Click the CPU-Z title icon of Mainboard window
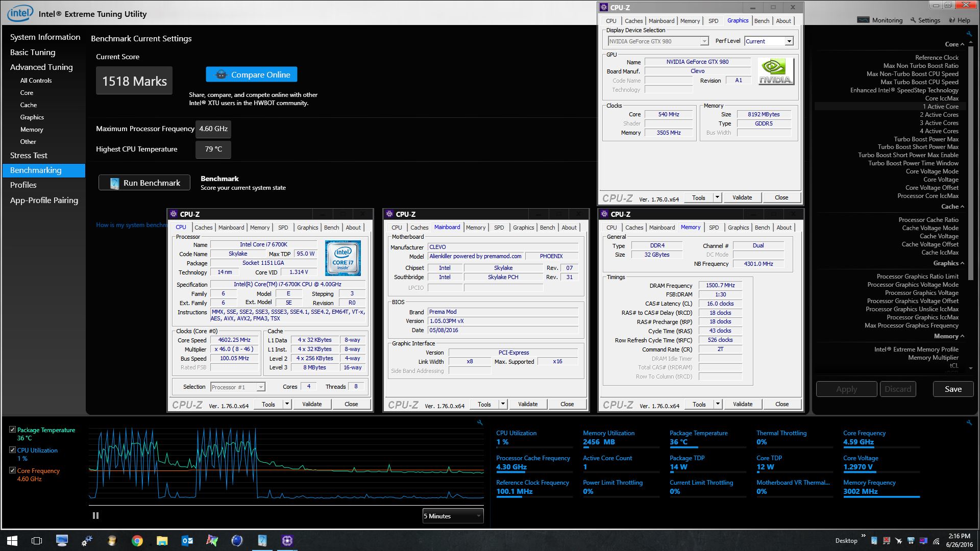 click(389, 214)
